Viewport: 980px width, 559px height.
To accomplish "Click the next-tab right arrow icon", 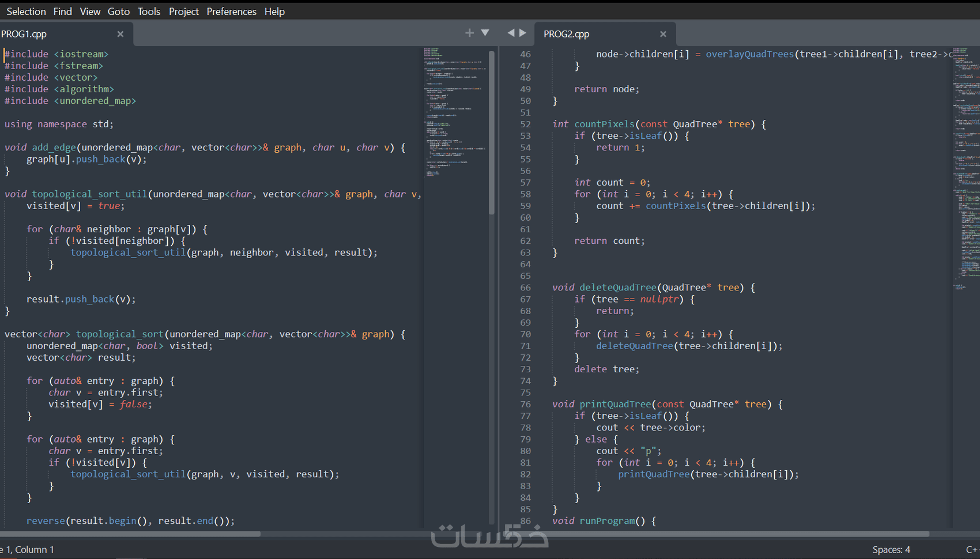I will click(522, 33).
